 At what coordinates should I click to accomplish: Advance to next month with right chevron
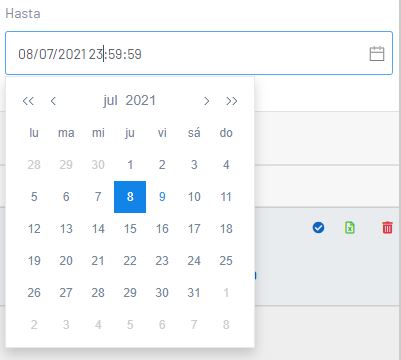pyautogui.click(x=206, y=101)
